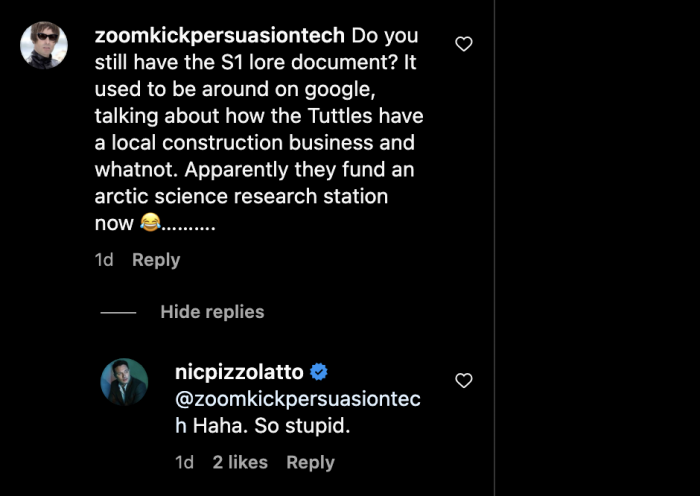Follow the @zoomkickpersuasiontech mention link

click(x=298, y=412)
